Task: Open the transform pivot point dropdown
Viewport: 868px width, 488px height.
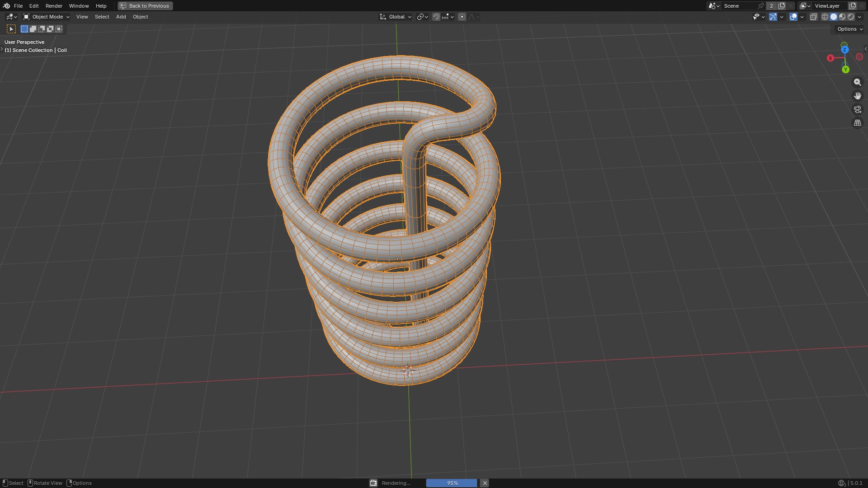Action: click(x=422, y=17)
